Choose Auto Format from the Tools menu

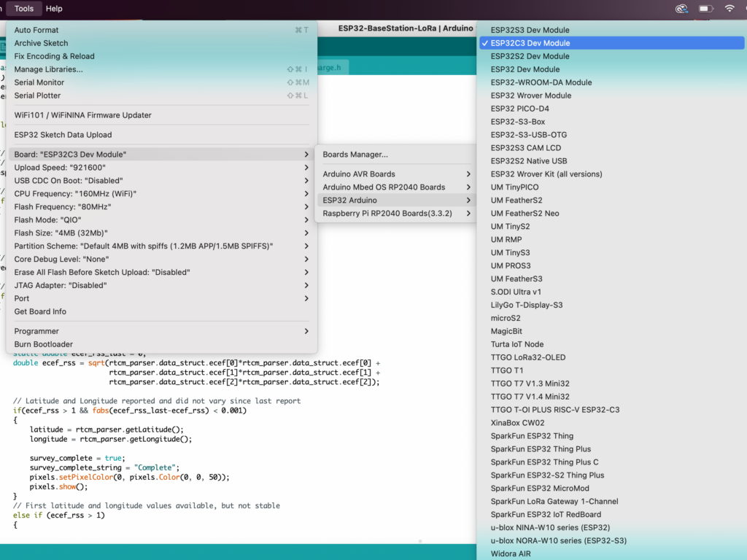tap(161, 30)
